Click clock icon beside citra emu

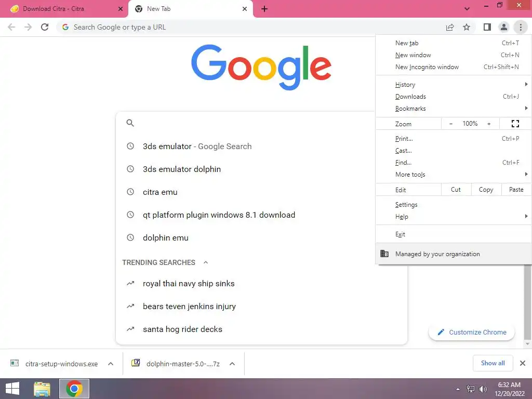(x=130, y=192)
